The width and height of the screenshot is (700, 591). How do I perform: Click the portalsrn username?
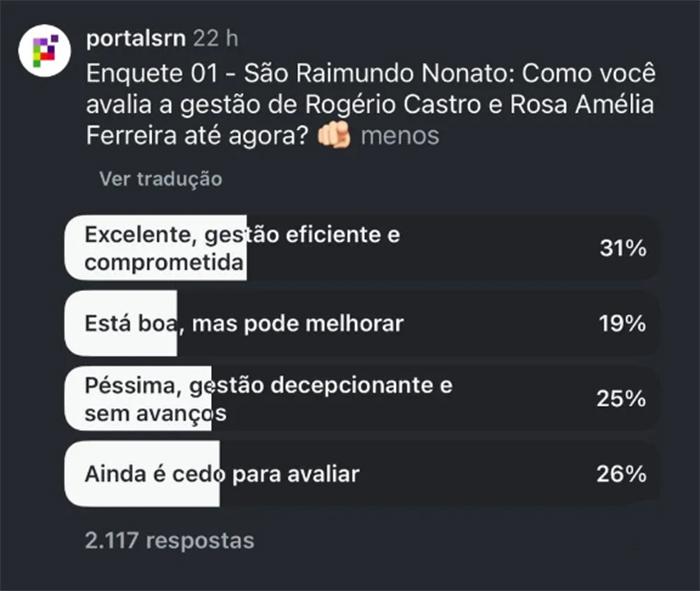click(137, 39)
